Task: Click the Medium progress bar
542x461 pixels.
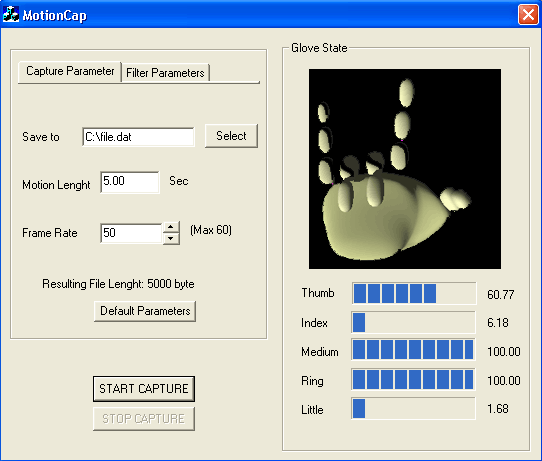Action: (x=413, y=350)
